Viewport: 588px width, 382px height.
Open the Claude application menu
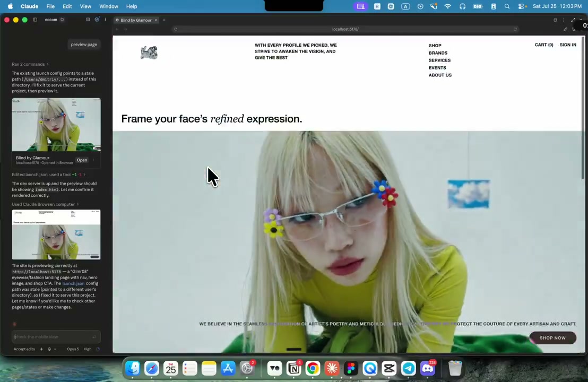coord(29,6)
